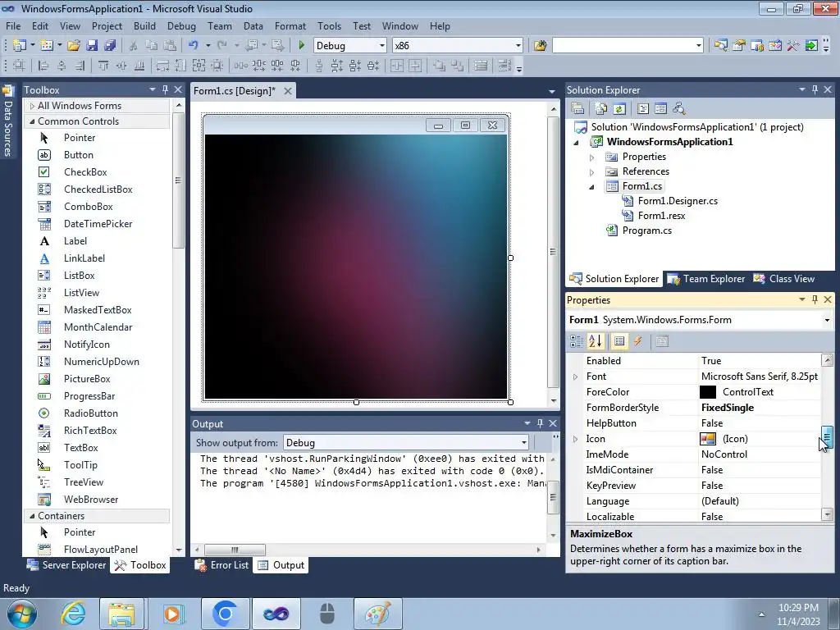Switch to the Team Explorer tab
Image resolution: width=840 pixels, height=630 pixels.
[x=705, y=279]
